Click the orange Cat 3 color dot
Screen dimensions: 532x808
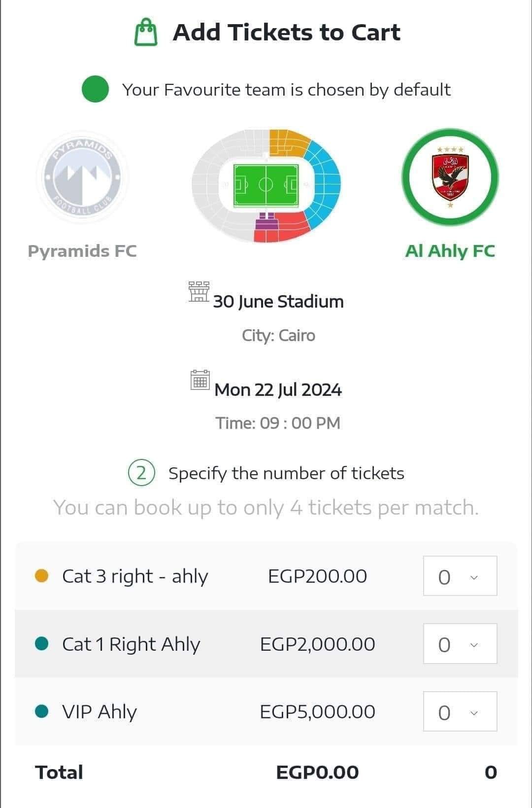point(42,576)
